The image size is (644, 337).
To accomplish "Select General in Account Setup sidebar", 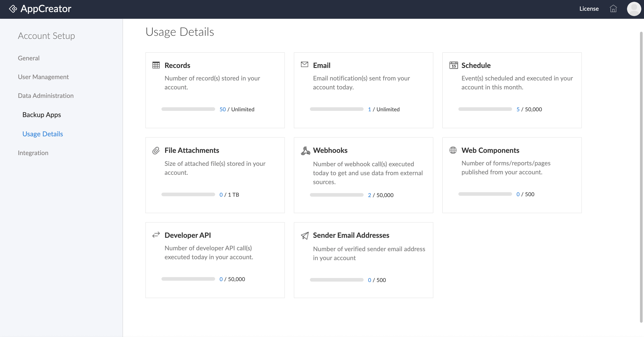I will point(28,58).
